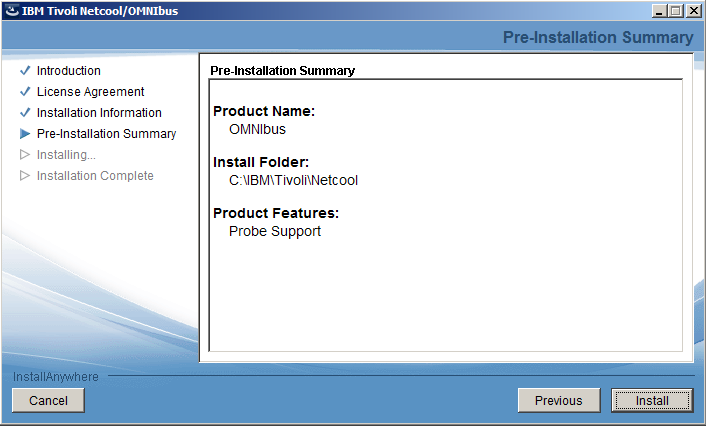Click the IBM Tivoli Netcool/OMNIbus window title
The height and width of the screenshot is (426, 706).
coord(100,11)
